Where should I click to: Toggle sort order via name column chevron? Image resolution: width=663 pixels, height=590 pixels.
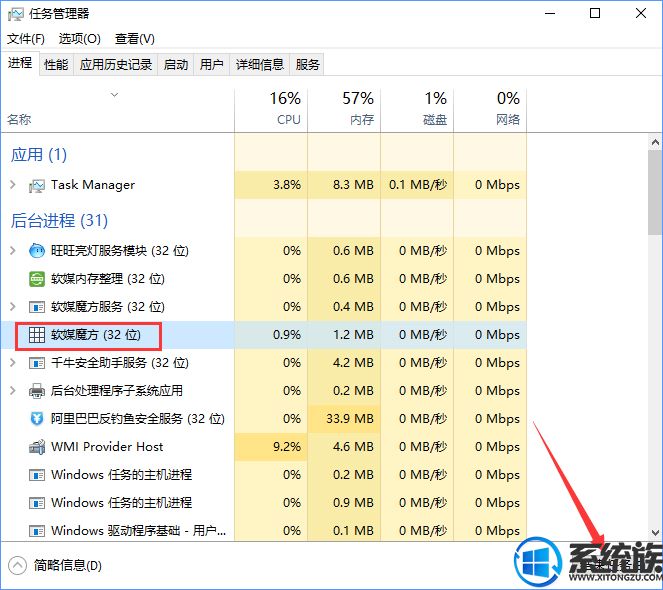coord(114,95)
